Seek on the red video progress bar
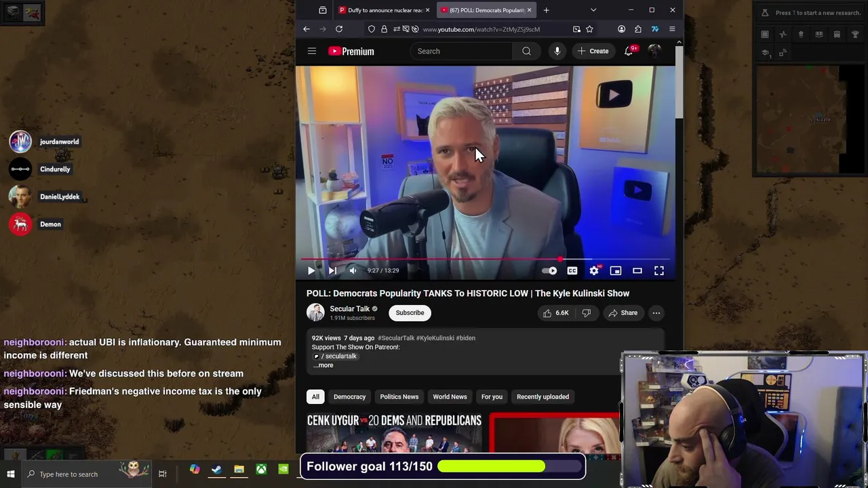The image size is (868, 488). click(486, 259)
